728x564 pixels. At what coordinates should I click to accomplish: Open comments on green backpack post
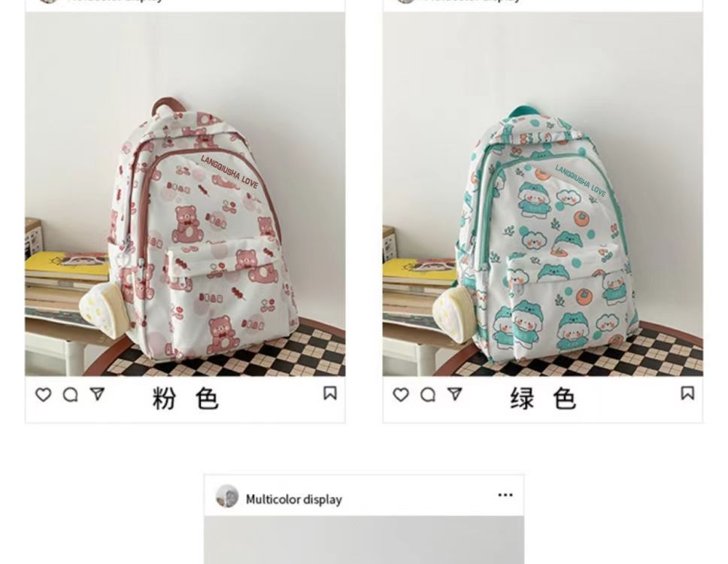[428, 395]
